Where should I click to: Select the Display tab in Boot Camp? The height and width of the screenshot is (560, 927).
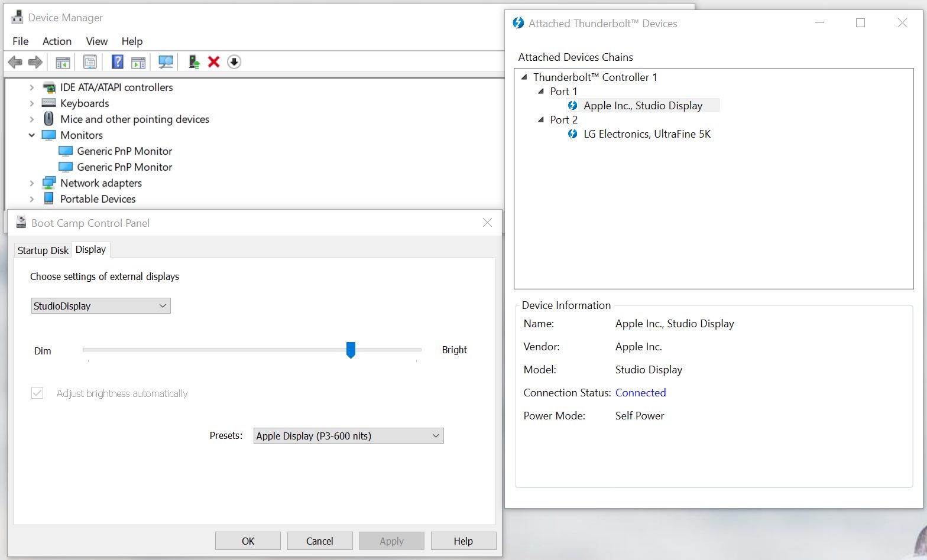[x=90, y=249]
